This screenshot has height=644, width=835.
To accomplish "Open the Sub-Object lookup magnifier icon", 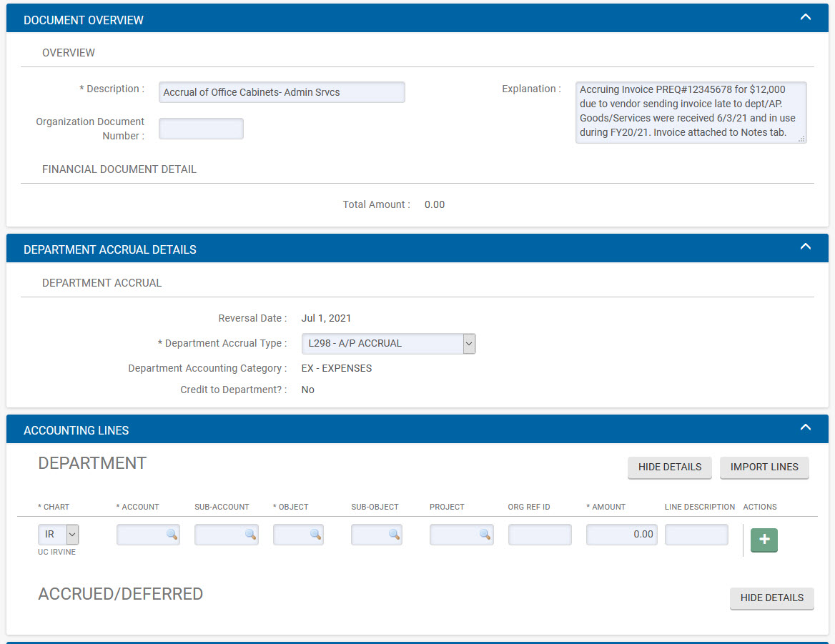I will click(394, 535).
